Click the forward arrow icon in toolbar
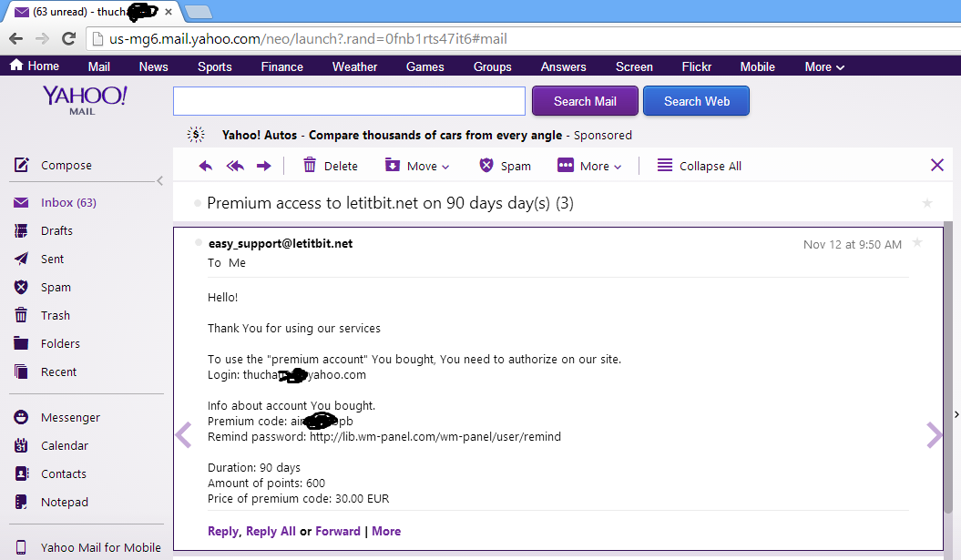 [264, 166]
